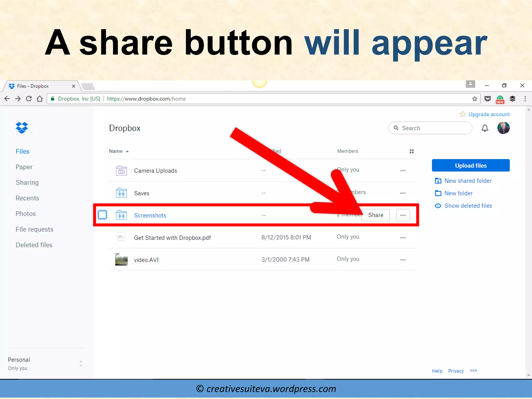Screen dimensions: 532x399
Task: Open the Pocket extension icon
Action: (x=488, y=99)
